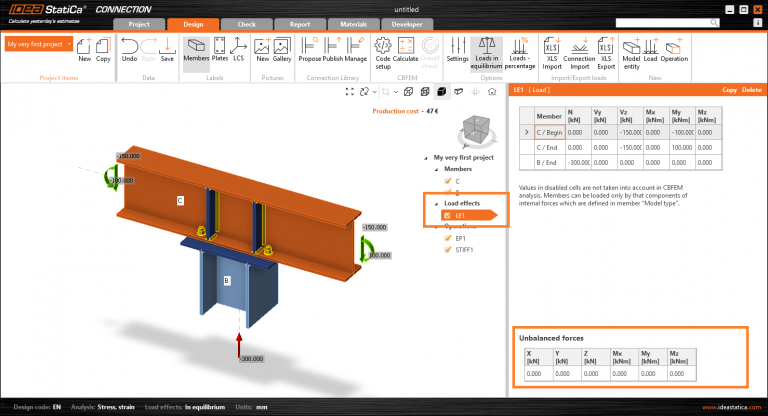Switch to the Check tab
This screenshot has height=416, width=768.
[x=246, y=24]
